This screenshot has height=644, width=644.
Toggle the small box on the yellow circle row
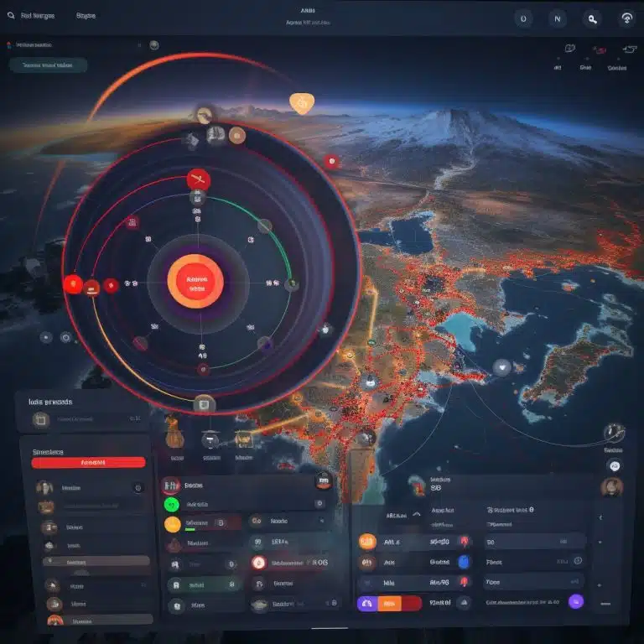[221, 523]
